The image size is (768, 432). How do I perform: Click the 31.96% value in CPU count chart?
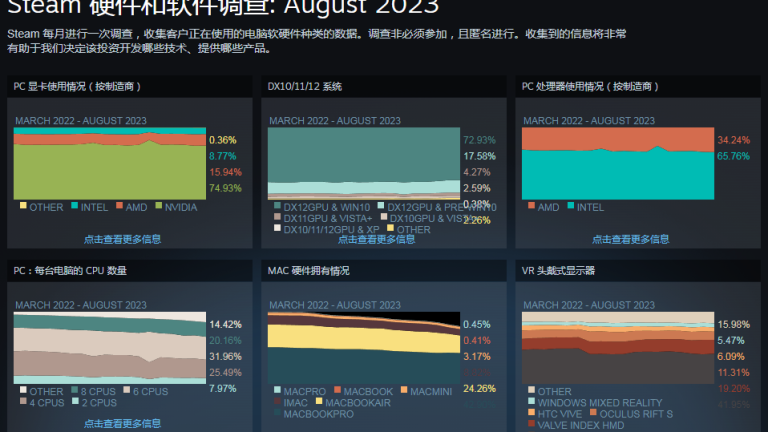[x=225, y=356]
